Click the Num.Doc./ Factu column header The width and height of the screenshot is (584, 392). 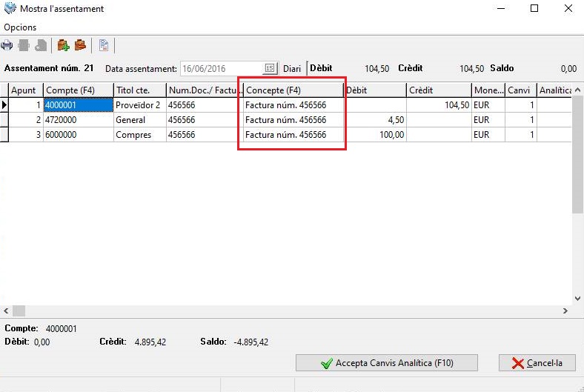point(205,90)
